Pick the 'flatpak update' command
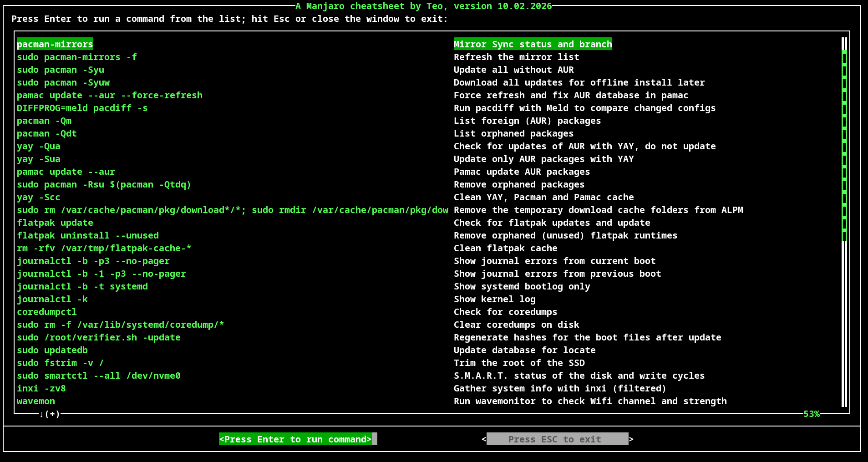Screen dimensions: 868x462 (x=55, y=223)
